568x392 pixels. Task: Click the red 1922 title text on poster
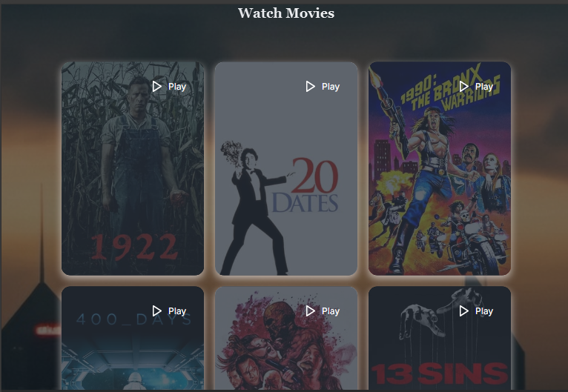[134, 247]
